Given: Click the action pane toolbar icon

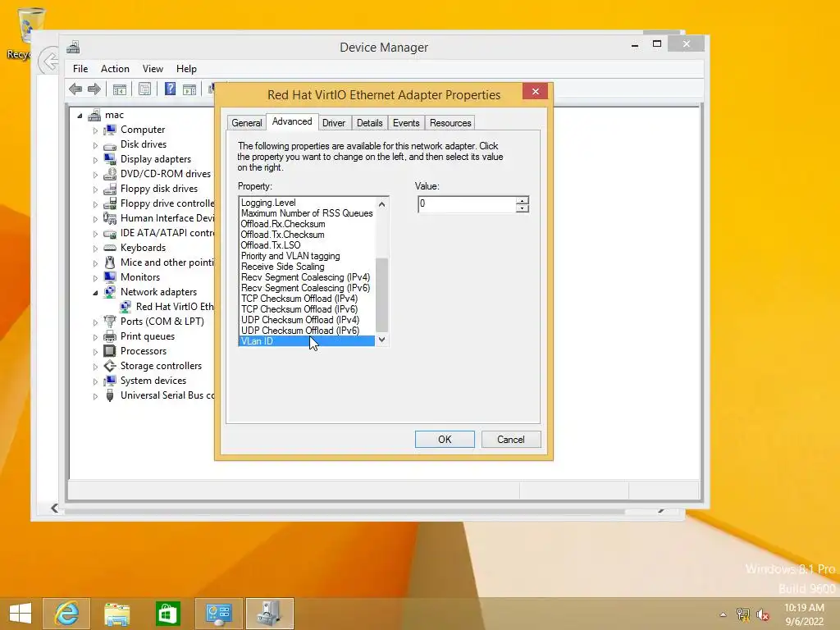Looking at the screenshot, I should click(189, 89).
